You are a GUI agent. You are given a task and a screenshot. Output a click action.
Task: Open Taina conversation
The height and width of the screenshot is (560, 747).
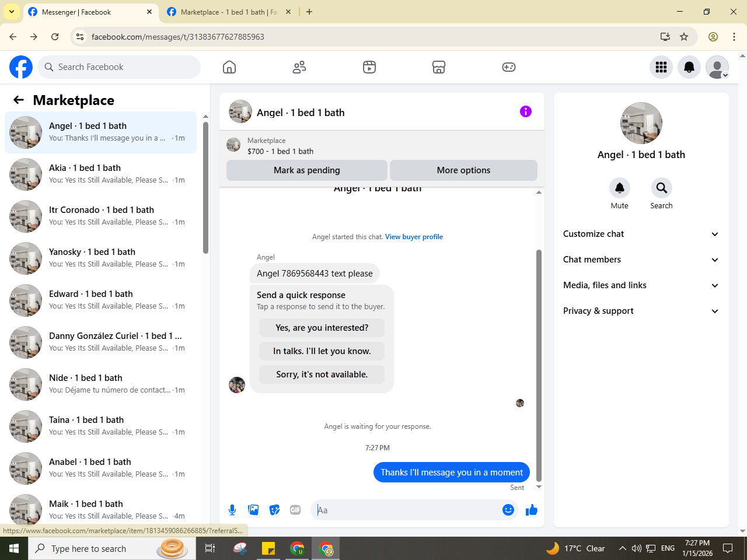[101, 426]
